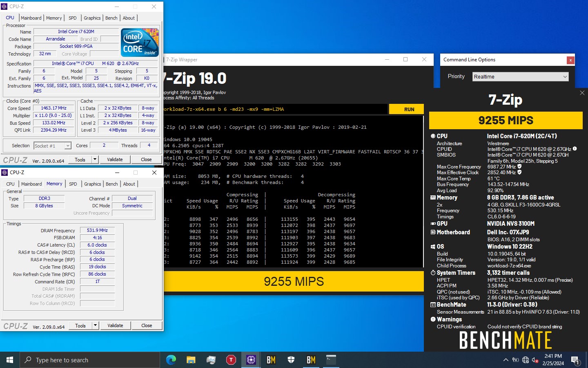Open SPD tab in the CPU-Z window showing the CPU tab
Screen dimensions: 588x368
pyautogui.click(x=73, y=18)
